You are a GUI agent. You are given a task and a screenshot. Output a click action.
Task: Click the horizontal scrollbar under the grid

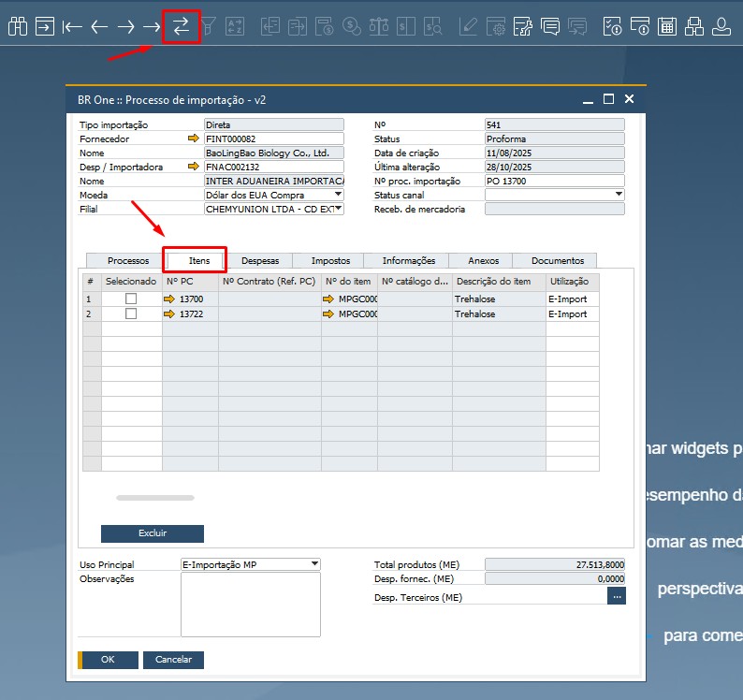154,498
